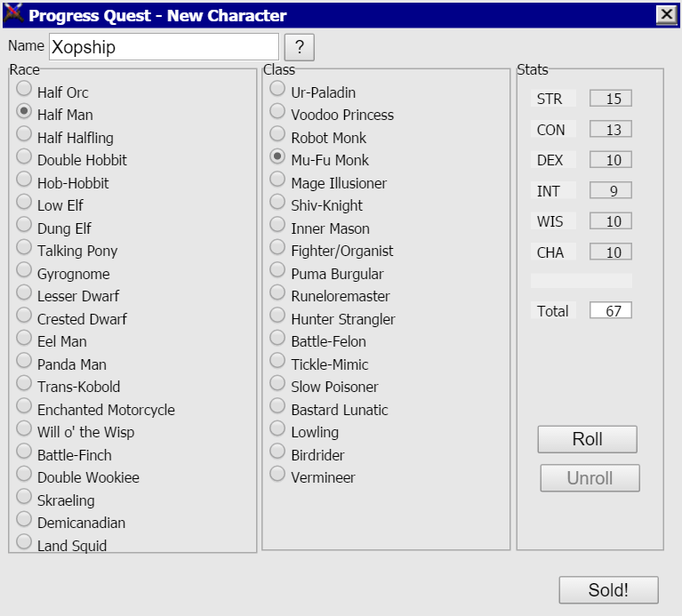Select Double Hobbit race

(24, 156)
